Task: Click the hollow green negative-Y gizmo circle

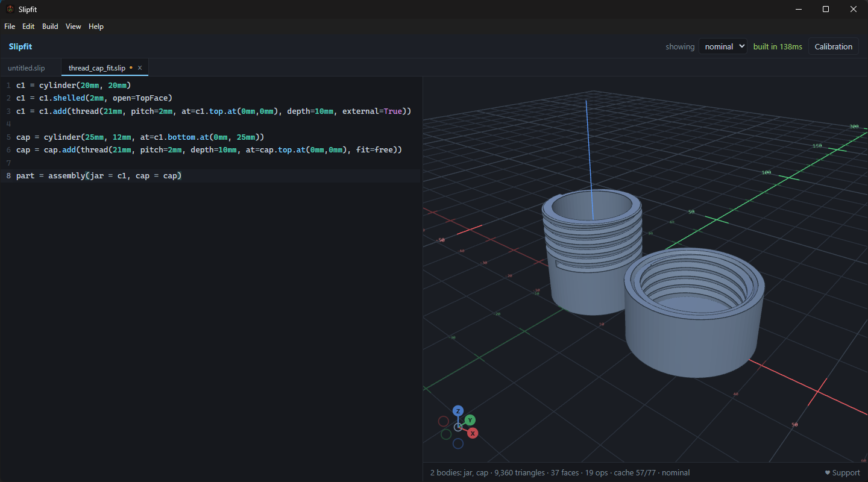Action: [x=446, y=434]
